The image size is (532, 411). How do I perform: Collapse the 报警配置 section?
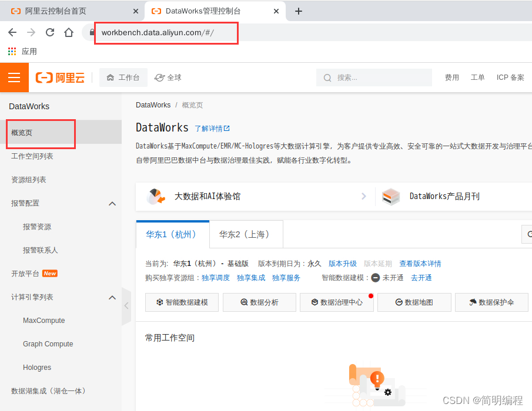(x=112, y=203)
